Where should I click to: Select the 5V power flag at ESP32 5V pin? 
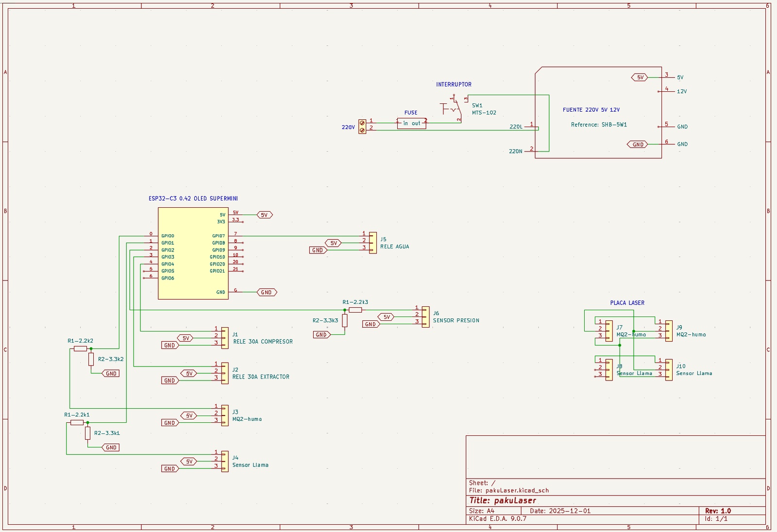point(265,215)
